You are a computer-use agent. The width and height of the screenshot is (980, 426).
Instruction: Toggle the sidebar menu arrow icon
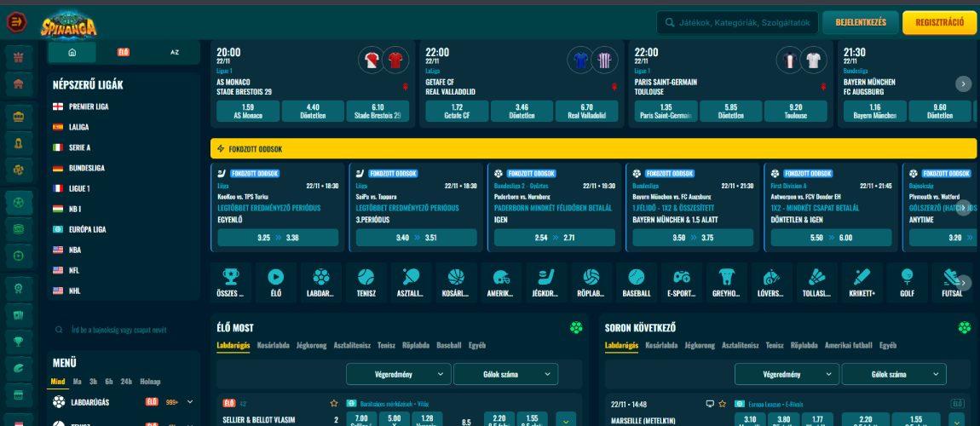(16, 22)
